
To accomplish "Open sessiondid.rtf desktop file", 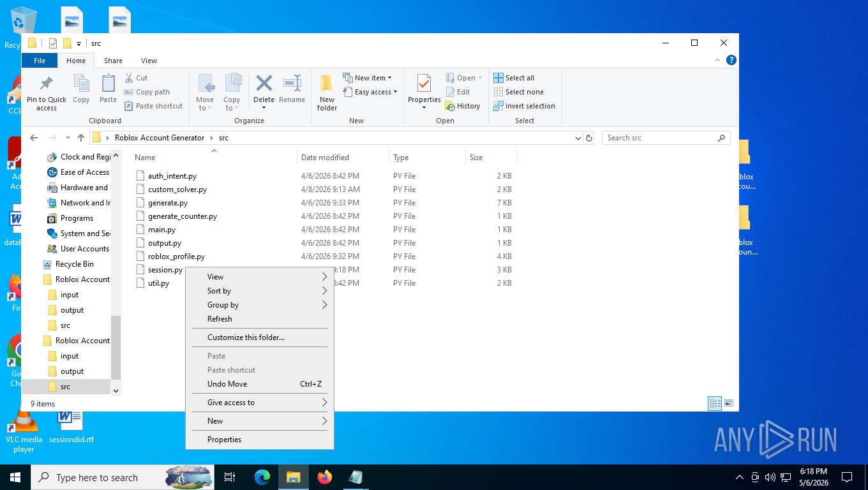I will pos(71,426).
